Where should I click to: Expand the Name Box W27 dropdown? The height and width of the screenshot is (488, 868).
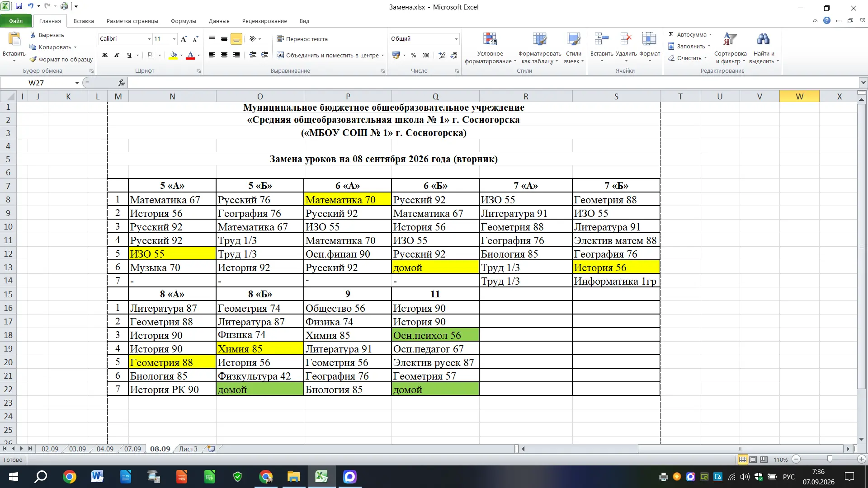tap(77, 83)
